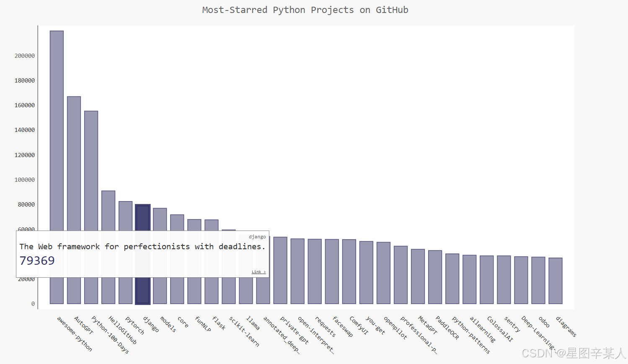
Task: Select the ColossalAI bar
Action: 486,280
